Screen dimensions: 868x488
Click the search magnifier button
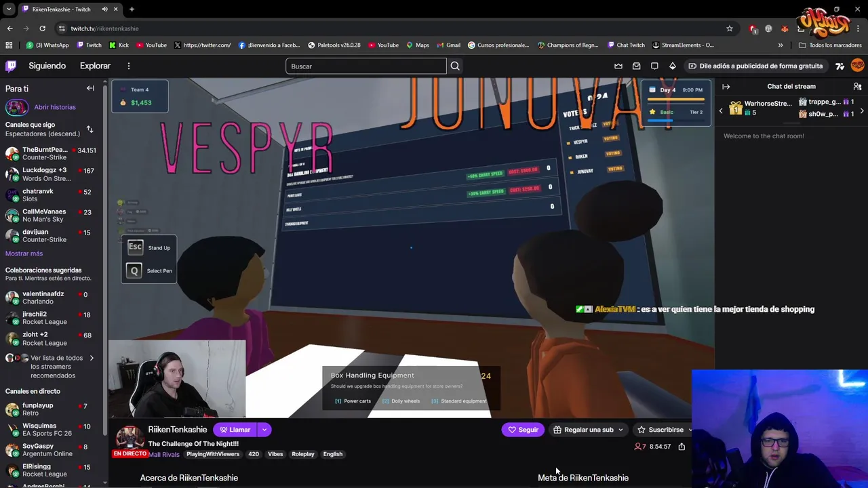[x=455, y=66]
